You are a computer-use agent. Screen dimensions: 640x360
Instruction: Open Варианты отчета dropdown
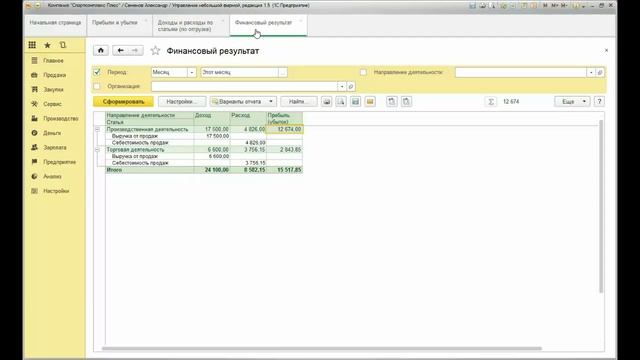(x=243, y=102)
